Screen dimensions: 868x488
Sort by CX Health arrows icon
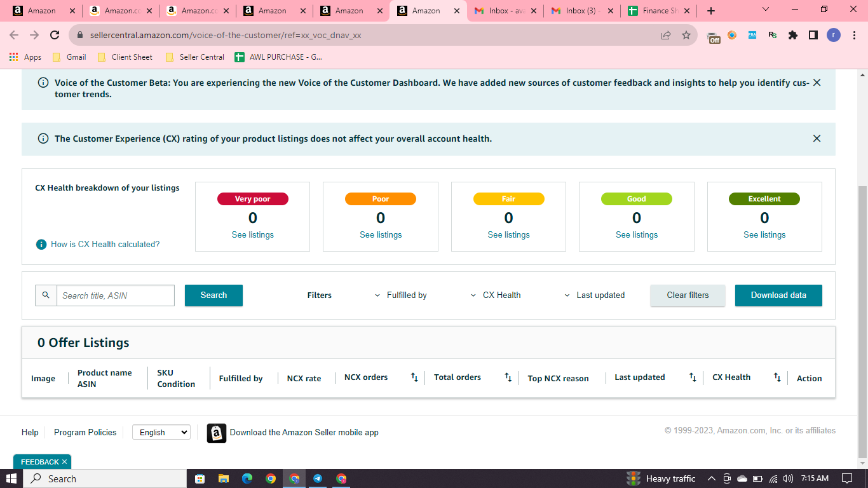click(x=777, y=377)
